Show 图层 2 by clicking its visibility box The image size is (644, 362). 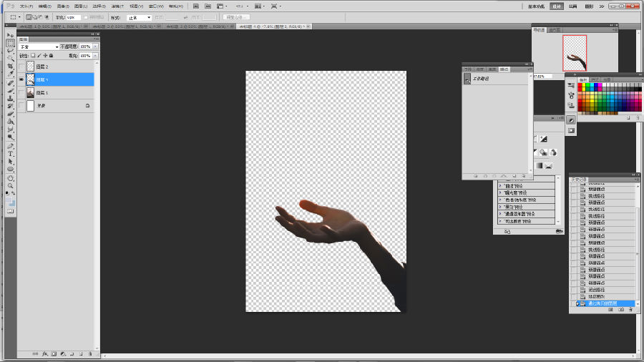tap(21, 67)
